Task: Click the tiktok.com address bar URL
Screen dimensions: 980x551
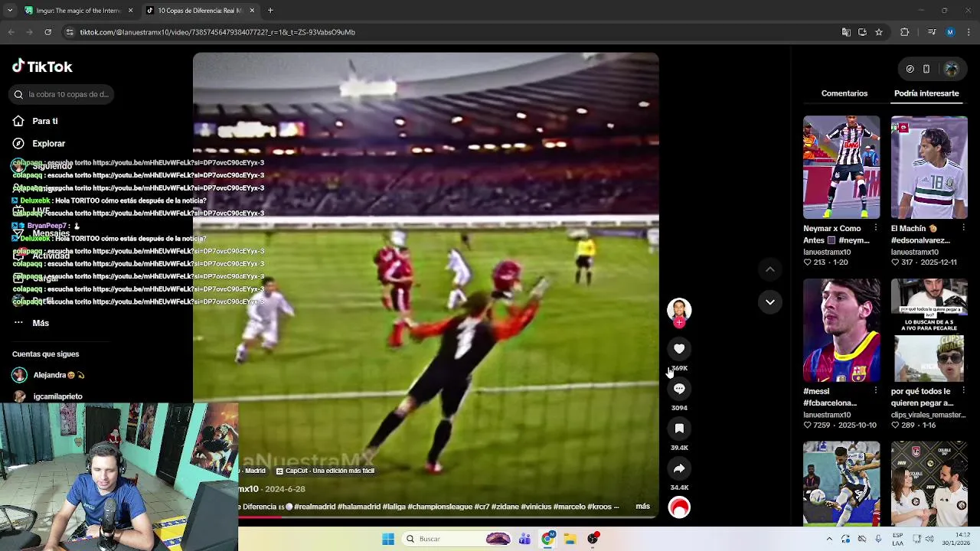Action: coord(217,32)
